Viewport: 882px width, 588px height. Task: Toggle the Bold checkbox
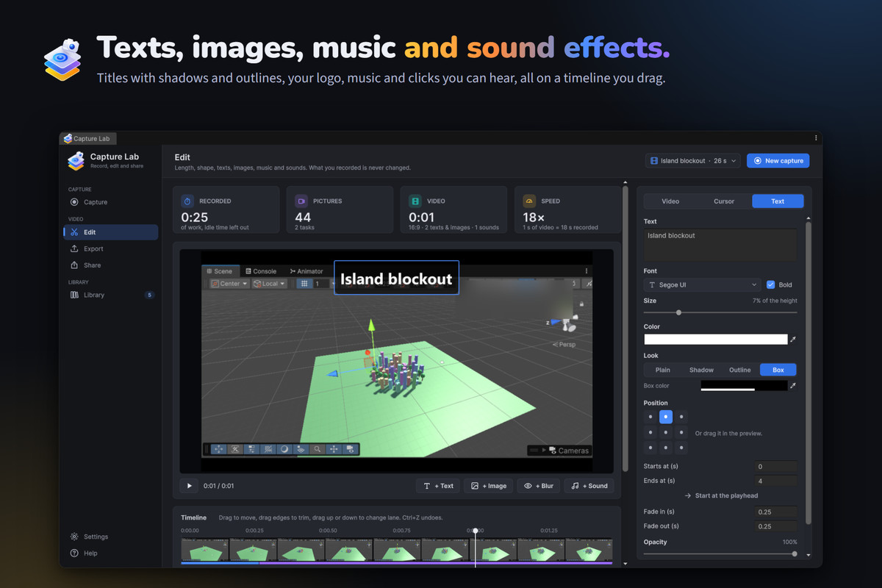pos(770,284)
